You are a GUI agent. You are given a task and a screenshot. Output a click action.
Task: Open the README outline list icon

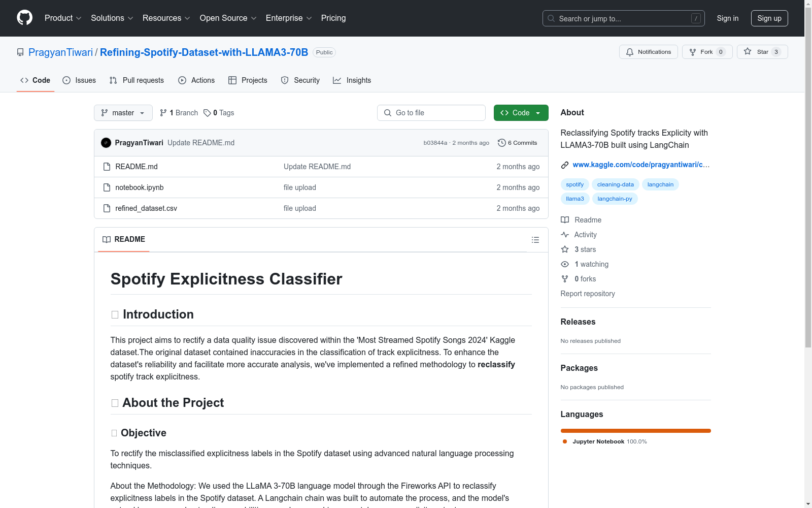[x=535, y=240]
